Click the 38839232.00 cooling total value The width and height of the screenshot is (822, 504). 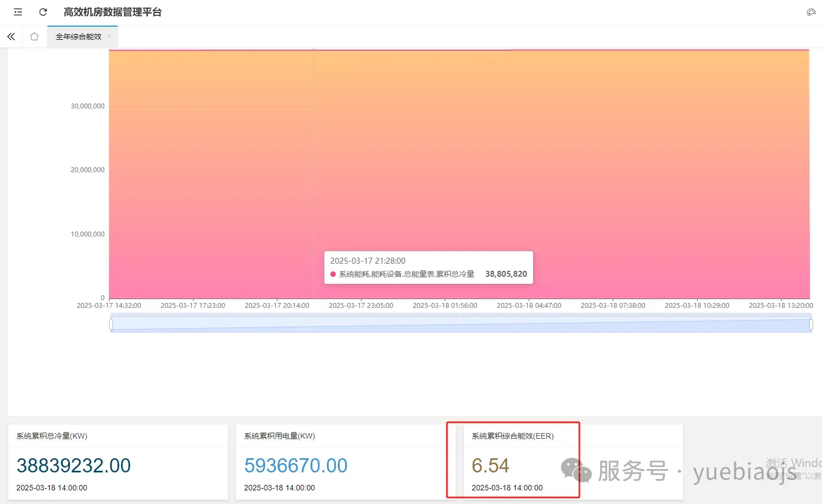click(x=74, y=466)
